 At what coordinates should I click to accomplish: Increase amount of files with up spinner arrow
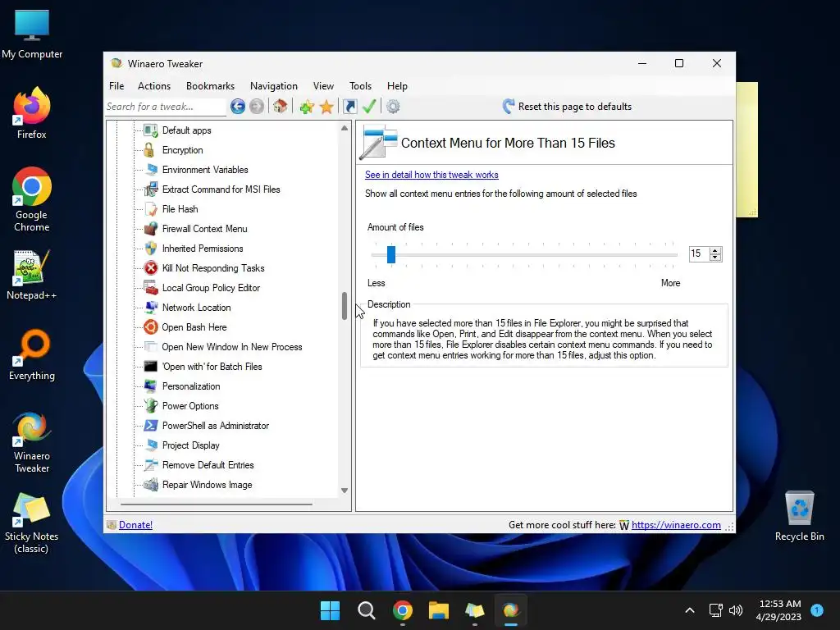pos(715,250)
